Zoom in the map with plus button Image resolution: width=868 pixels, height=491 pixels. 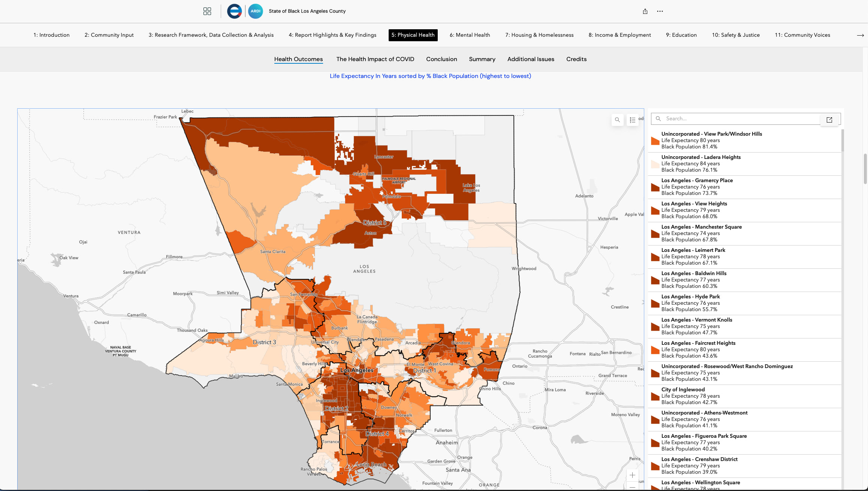[x=632, y=475]
